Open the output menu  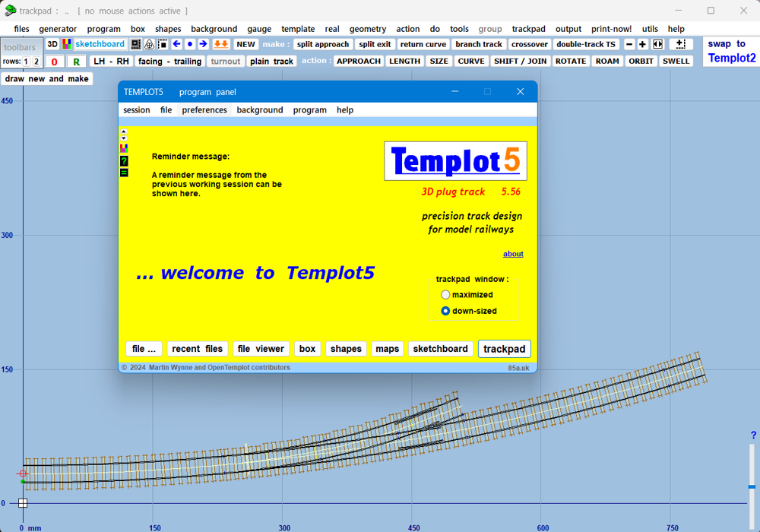click(x=568, y=29)
